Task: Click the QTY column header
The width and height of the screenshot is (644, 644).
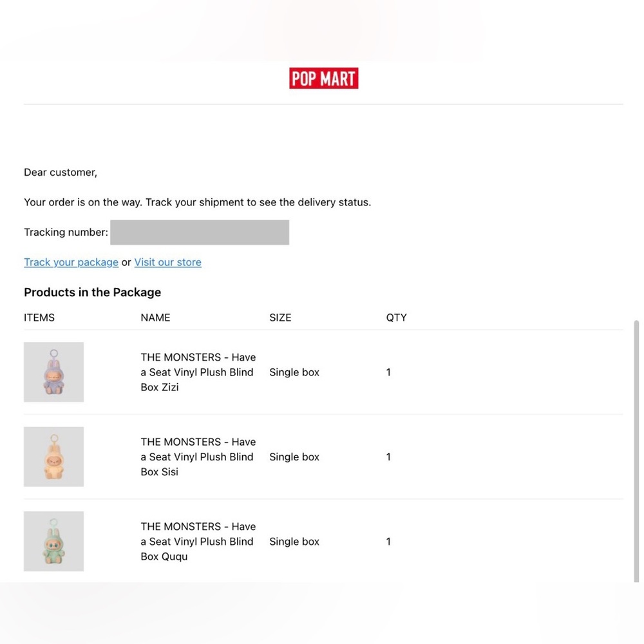Action: [396, 317]
